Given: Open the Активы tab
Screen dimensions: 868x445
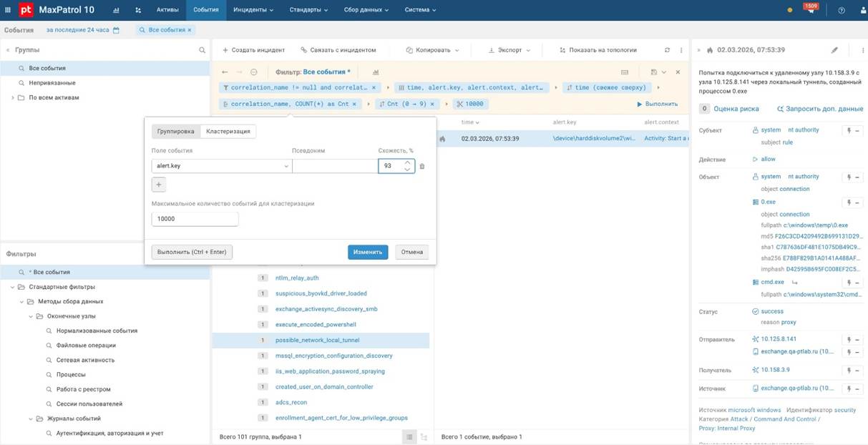Looking at the screenshot, I should coord(167,10).
